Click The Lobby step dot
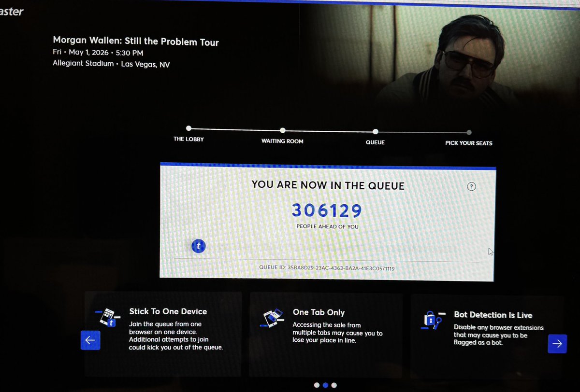The height and width of the screenshot is (392, 580). coord(188,128)
